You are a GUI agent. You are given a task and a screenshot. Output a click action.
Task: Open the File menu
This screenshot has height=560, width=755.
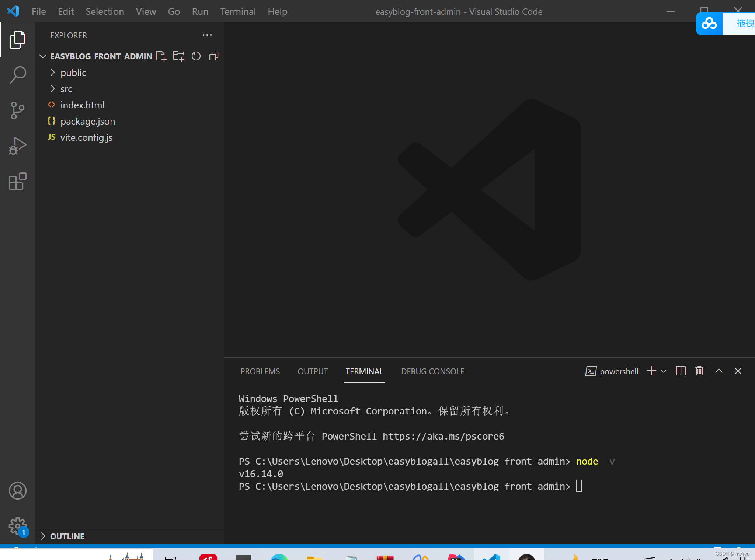39,11
